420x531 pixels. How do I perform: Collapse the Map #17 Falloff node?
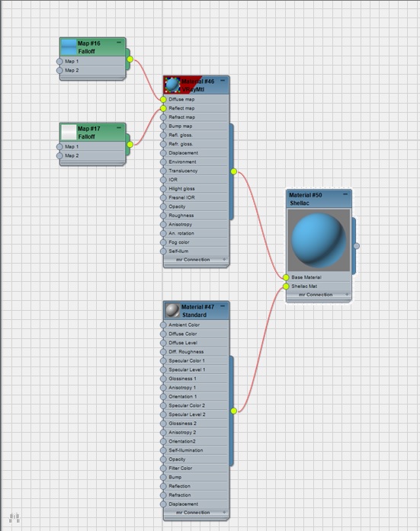(x=119, y=128)
